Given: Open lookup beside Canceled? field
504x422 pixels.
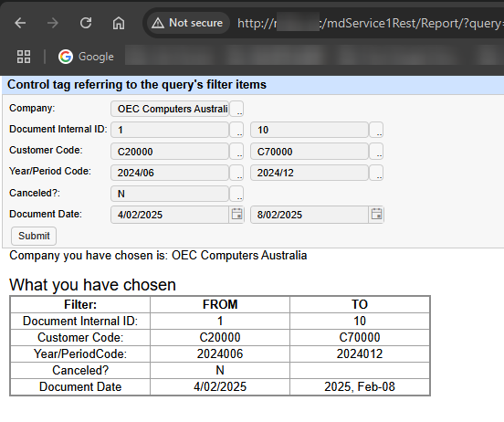Looking at the screenshot, I should pos(236,194).
